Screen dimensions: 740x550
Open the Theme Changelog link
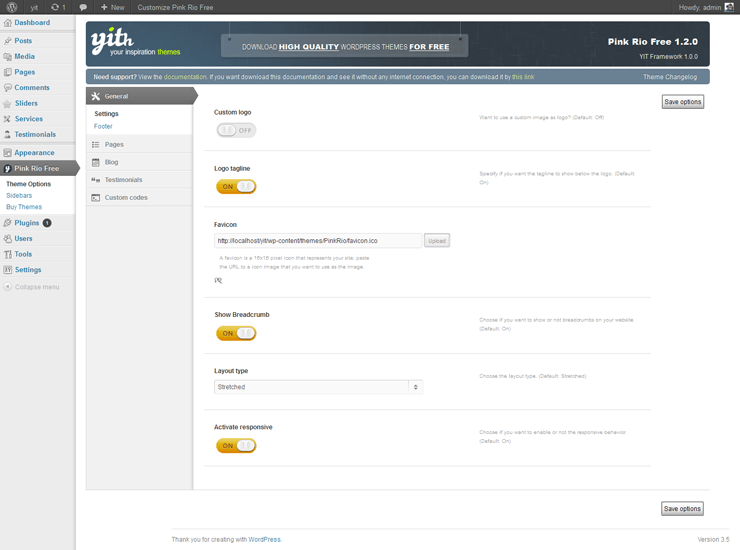[670, 77]
